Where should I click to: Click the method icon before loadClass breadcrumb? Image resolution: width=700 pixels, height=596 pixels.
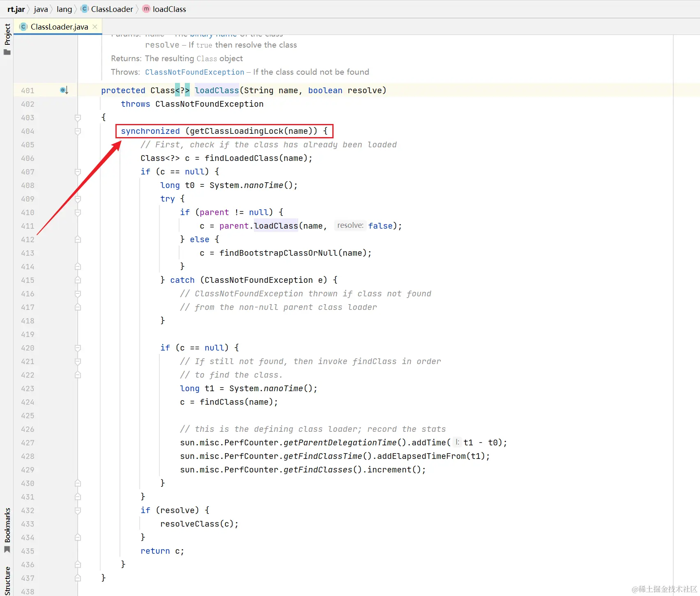[146, 9]
